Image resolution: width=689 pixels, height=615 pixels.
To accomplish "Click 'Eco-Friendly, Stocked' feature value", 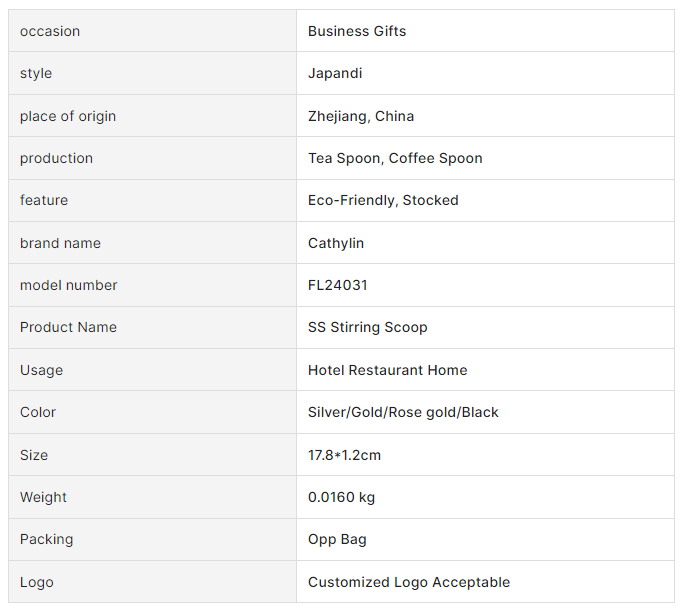I will (x=383, y=200).
